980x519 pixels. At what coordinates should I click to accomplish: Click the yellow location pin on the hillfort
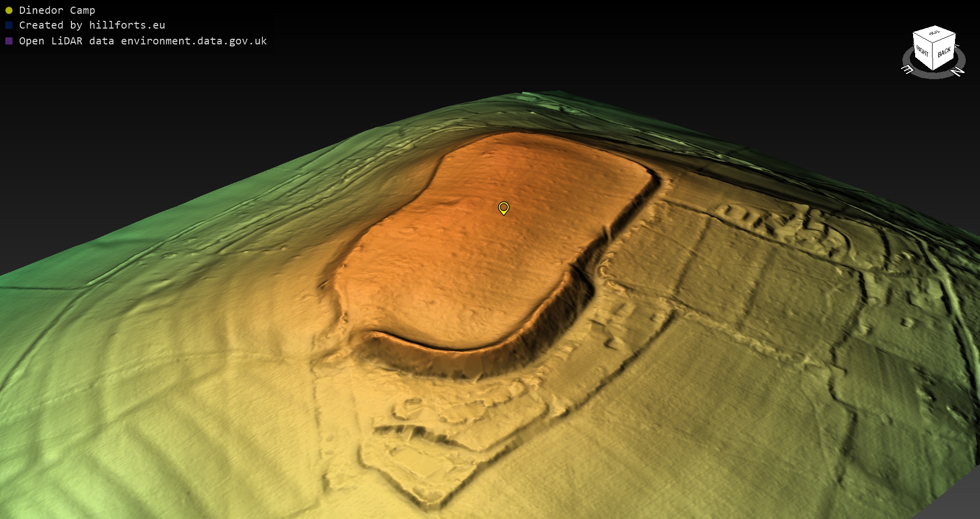tap(503, 208)
